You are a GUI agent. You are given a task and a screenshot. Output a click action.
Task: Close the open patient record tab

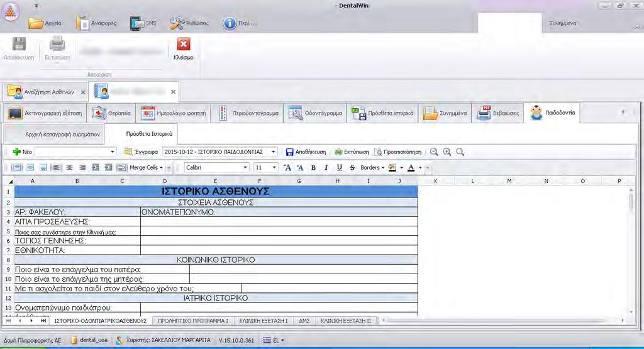click(x=174, y=92)
